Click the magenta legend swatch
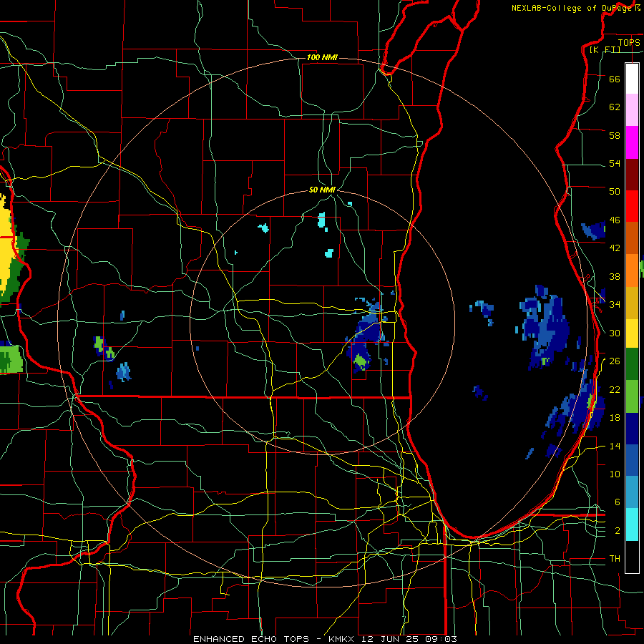Image resolution: width=644 pixels, height=644 pixels. pyautogui.click(x=632, y=142)
